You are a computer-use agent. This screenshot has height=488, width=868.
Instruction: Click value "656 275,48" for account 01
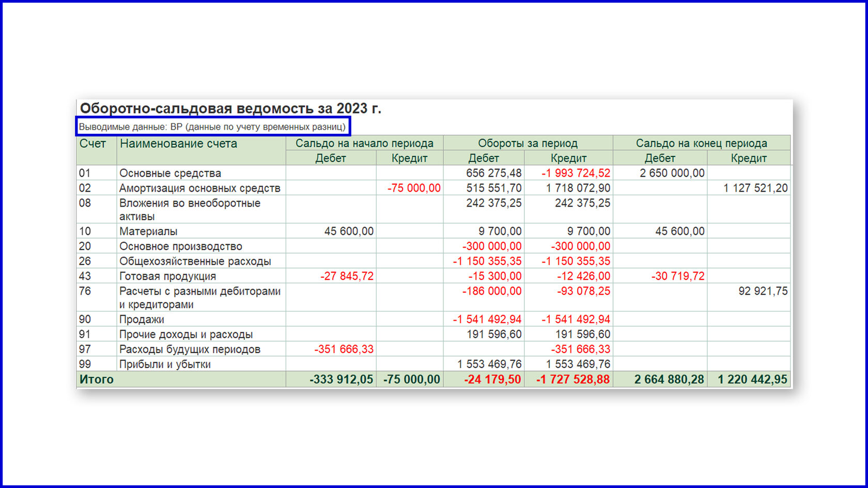[x=493, y=173]
